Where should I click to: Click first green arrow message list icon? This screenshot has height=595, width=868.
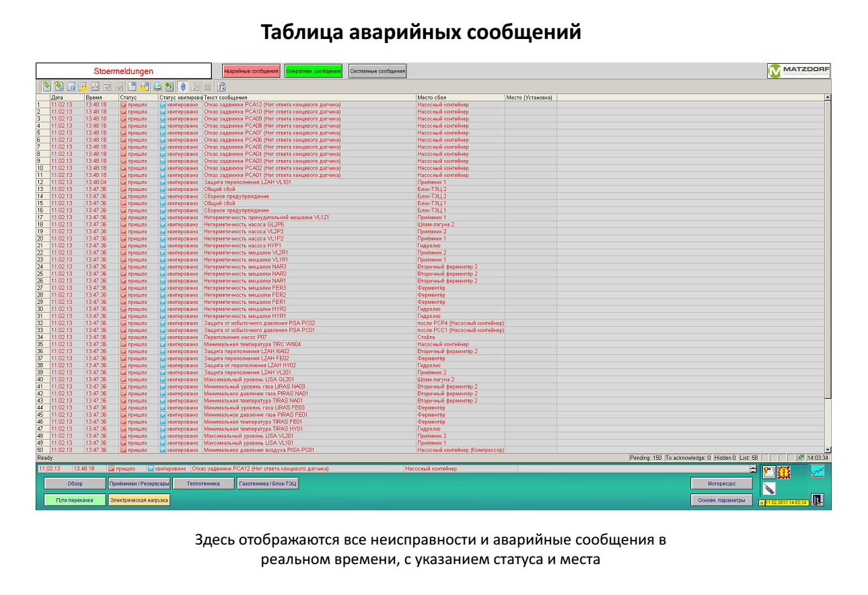click(46, 87)
